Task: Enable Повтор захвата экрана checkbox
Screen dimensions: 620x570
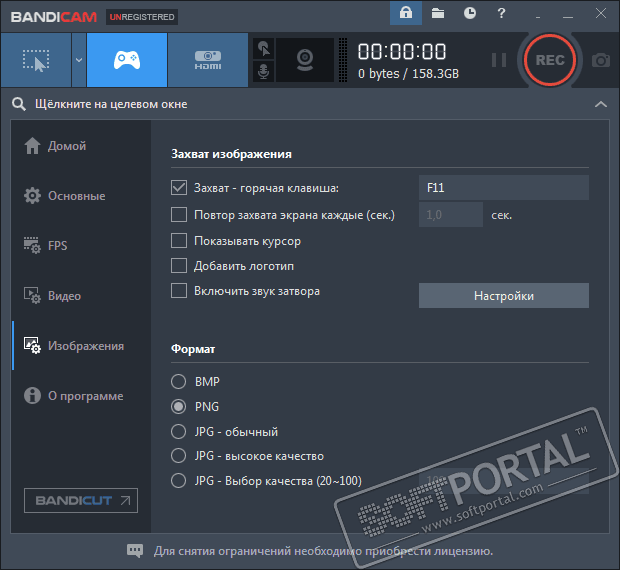Action: click(x=179, y=215)
